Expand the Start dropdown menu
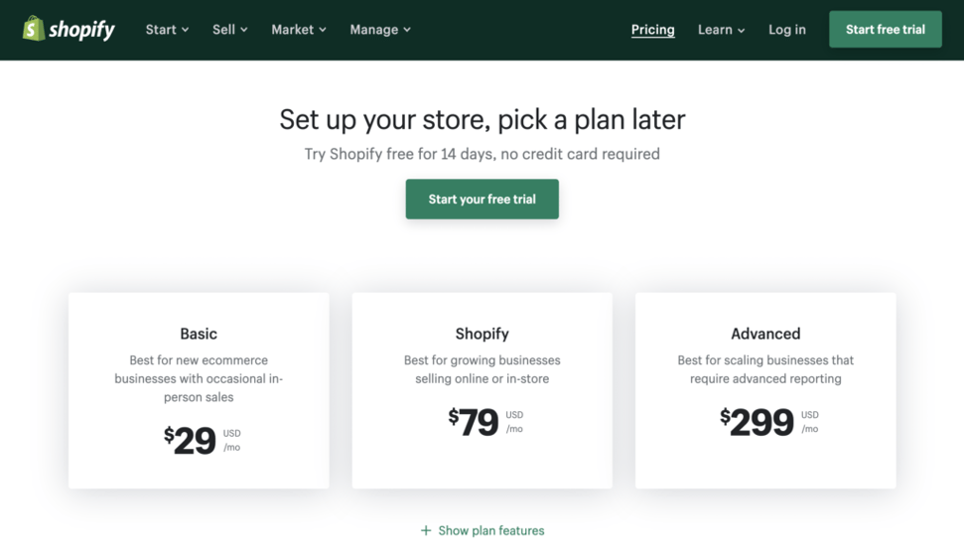This screenshot has width=964, height=560. 167,30
